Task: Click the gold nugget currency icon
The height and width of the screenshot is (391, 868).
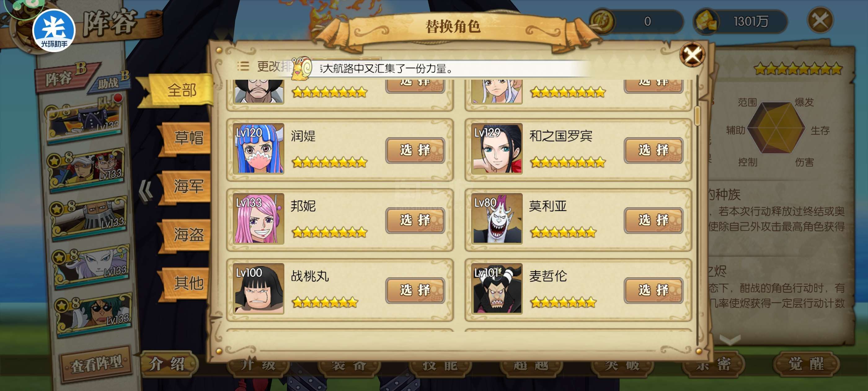Action: coord(706,22)
